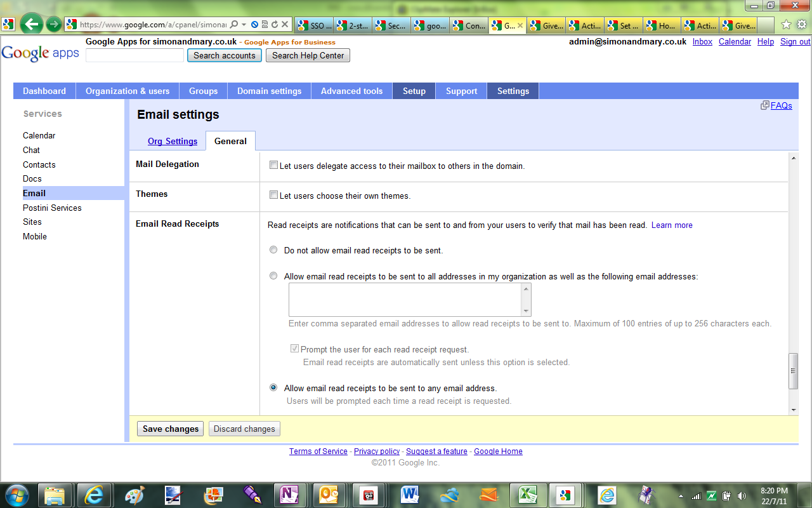Screen dimensions: 812x508
Task: Click the settings pane scrollbar thumb
Action: [793, 371]
